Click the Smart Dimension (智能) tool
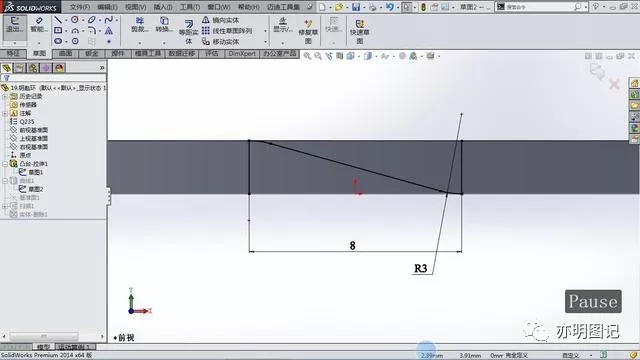The image size is (640, 360). click(39, 24)
